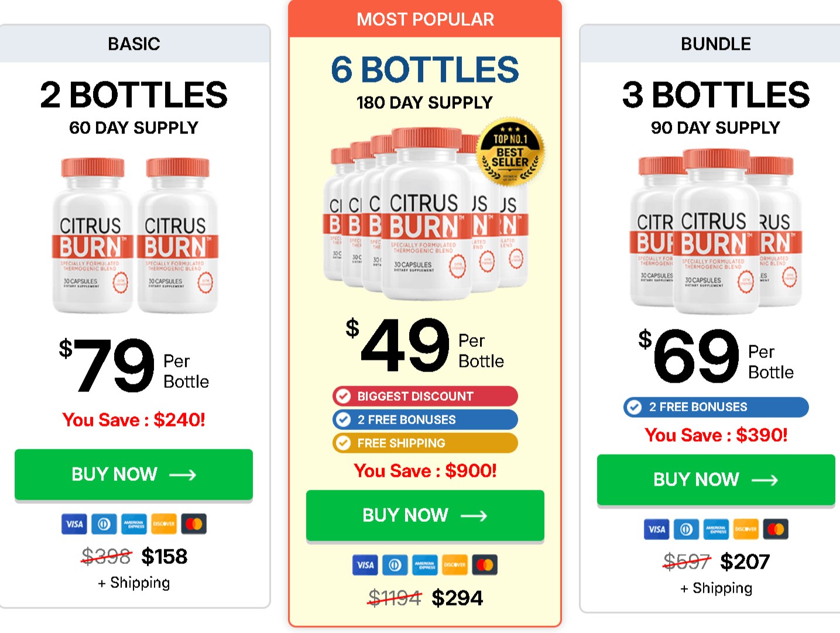Click the checkmark beside 2 FREE BONUSES in Bundle

tap(634, 407)
